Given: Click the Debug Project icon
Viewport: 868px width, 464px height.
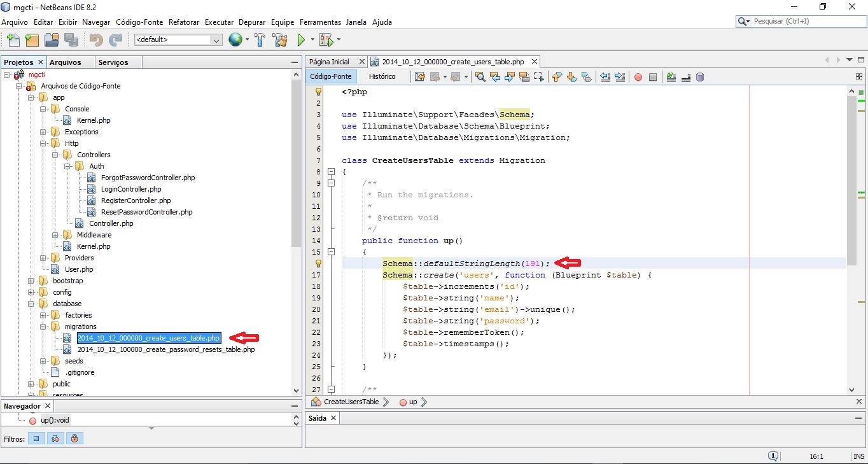Looking at the screenshot, I should [x=326, y=39].
